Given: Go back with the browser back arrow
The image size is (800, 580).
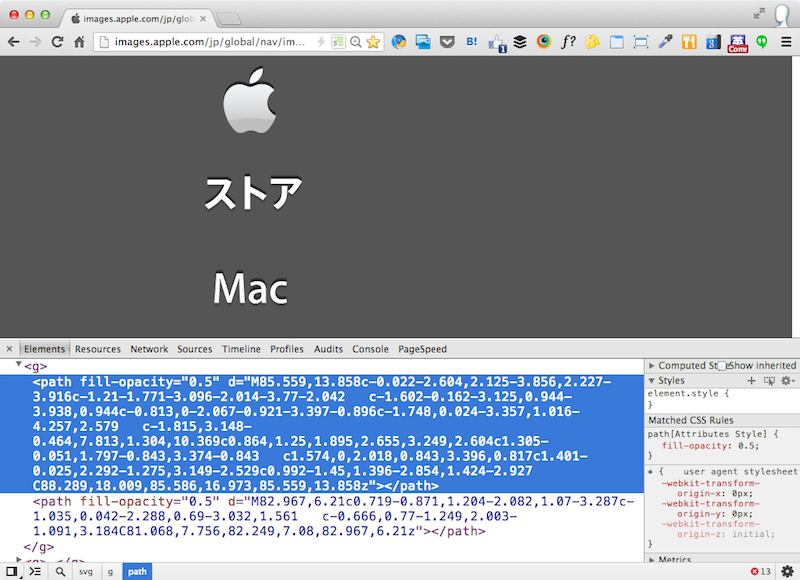Looking at the screenshot, I should pos(14,42).
